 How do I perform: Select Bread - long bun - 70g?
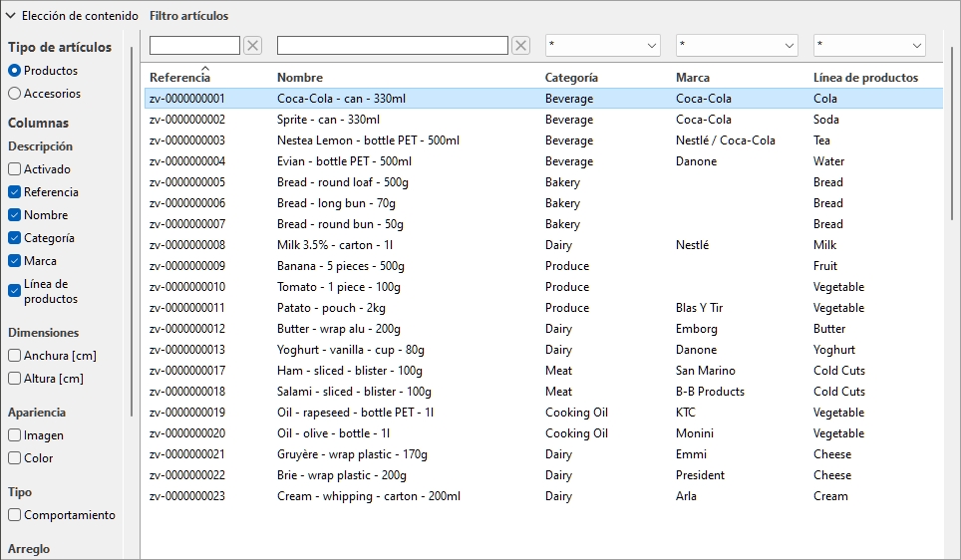coord(543,203)
